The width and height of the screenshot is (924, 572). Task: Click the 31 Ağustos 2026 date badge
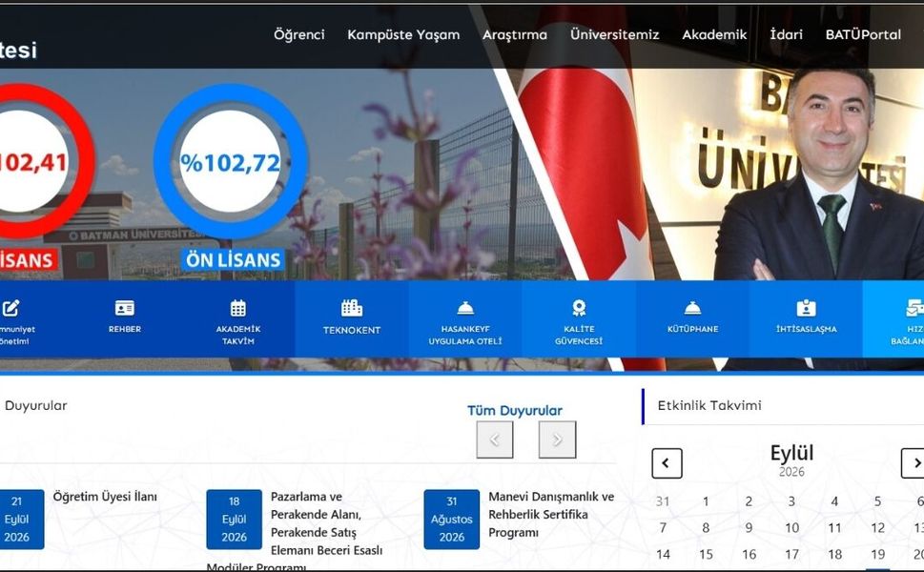point(451,520)
